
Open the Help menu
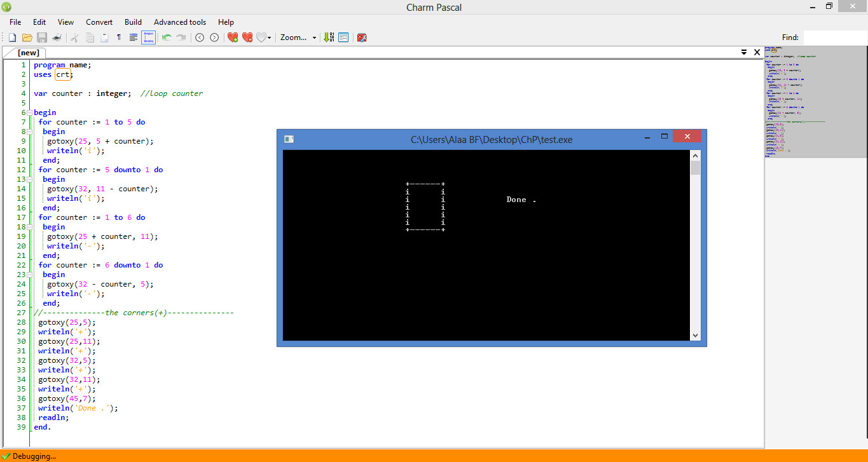click(x=226, y=22)
